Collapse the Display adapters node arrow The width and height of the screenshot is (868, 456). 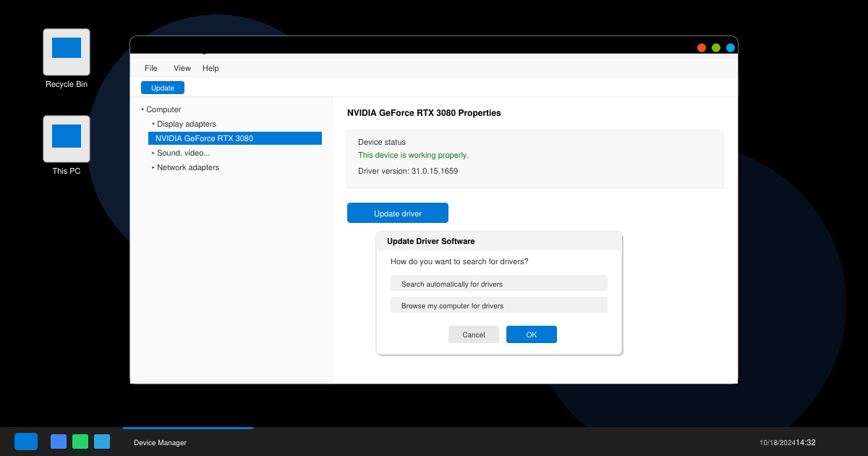(x=153, y=124)
